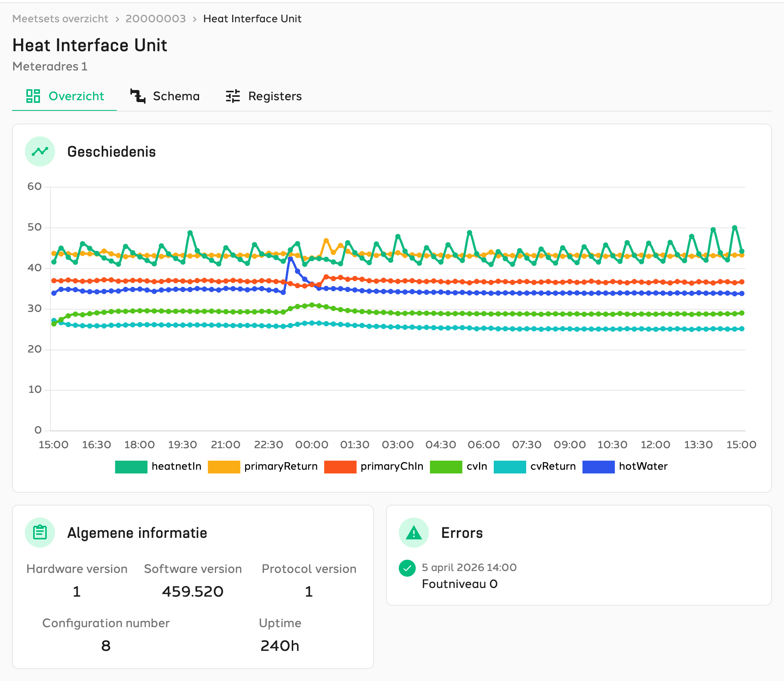Open the Overzicht tab

point(64,96)
